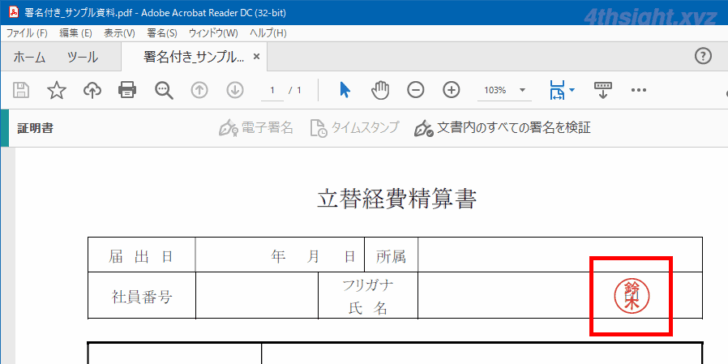Click the 所属 table cell
Viewport: 728px width, 364px height.
391,255
